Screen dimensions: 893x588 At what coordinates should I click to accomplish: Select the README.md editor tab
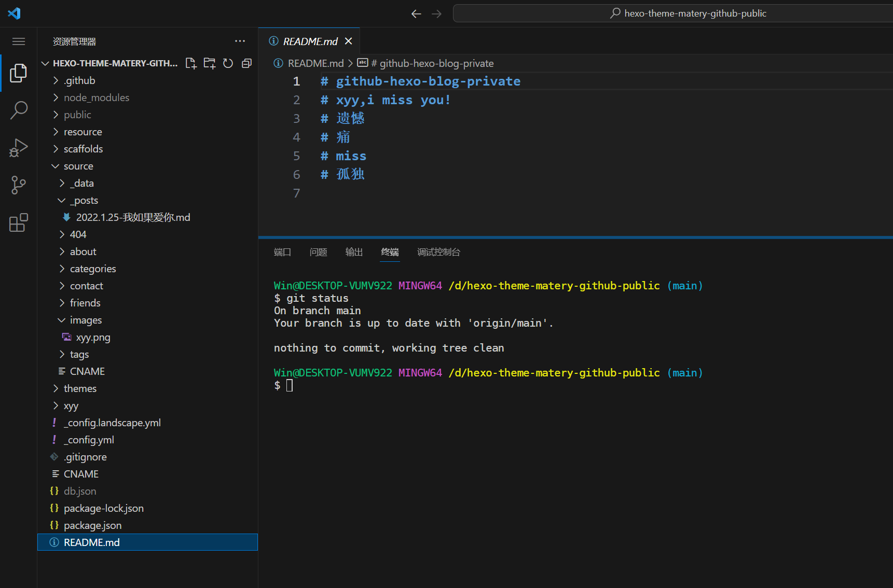[310, 41]
